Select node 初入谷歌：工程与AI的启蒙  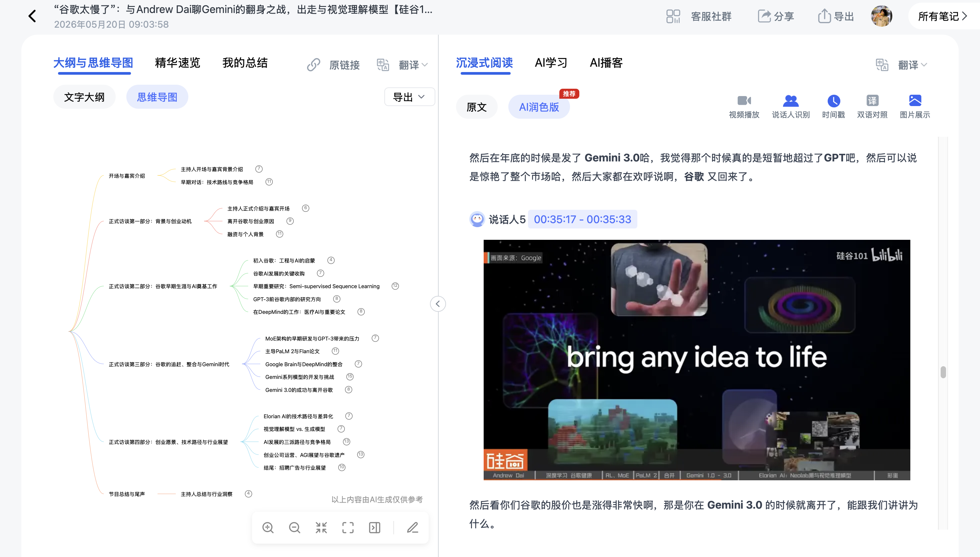click(x=284, y=260)
